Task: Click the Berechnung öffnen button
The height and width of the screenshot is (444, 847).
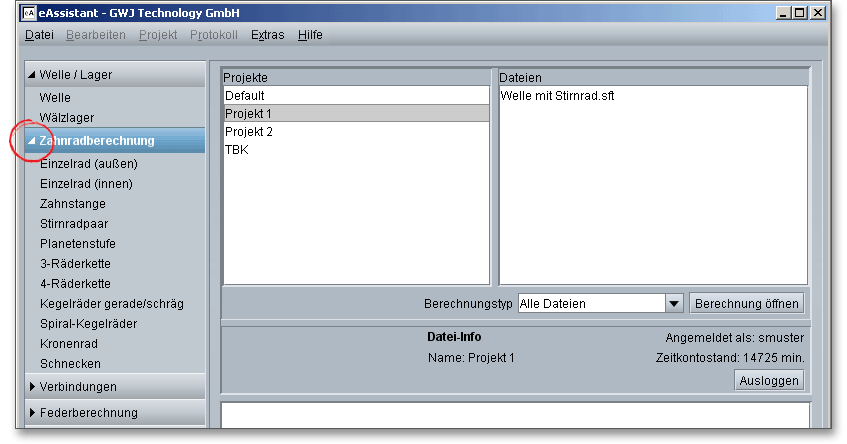Action: 746,304
